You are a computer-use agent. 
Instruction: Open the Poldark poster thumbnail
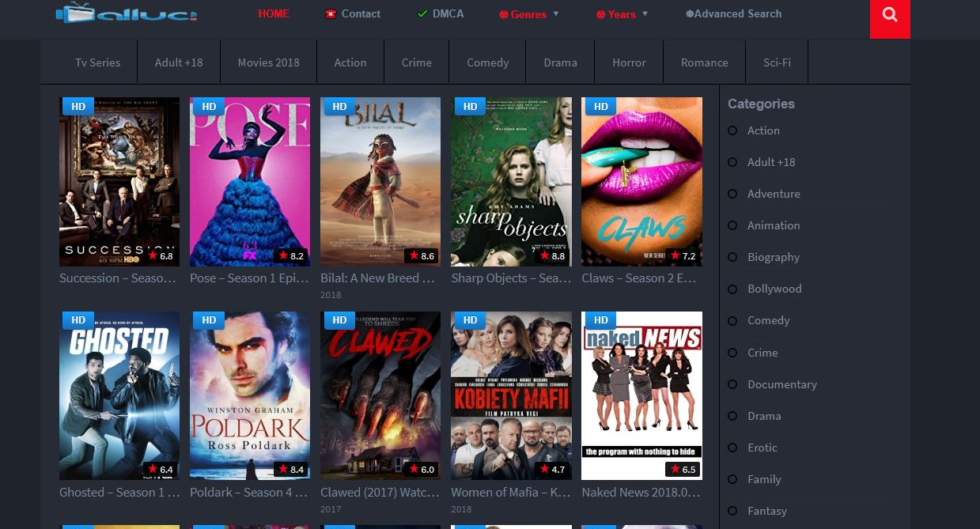[250, 395]
